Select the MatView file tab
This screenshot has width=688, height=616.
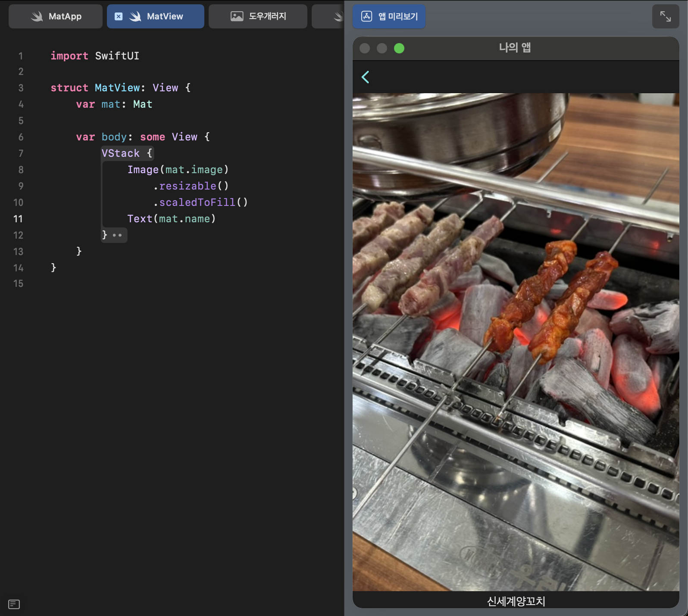click(x=156, y=16)
